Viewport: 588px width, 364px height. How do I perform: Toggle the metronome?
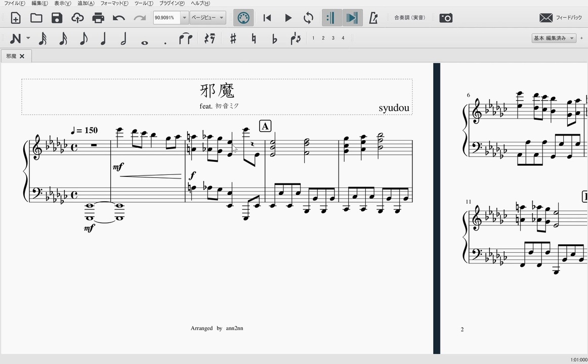[373, 18]
